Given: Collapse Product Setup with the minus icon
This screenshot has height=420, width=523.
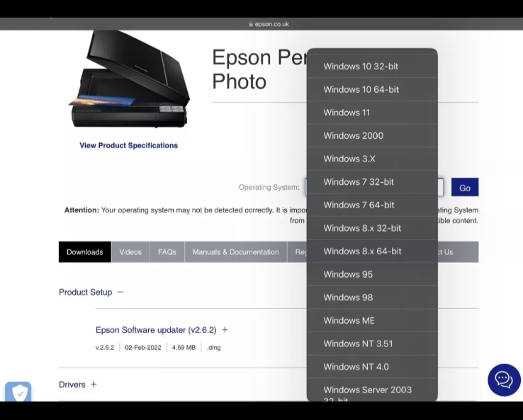Looking at the screenshot, I should 120,292.
